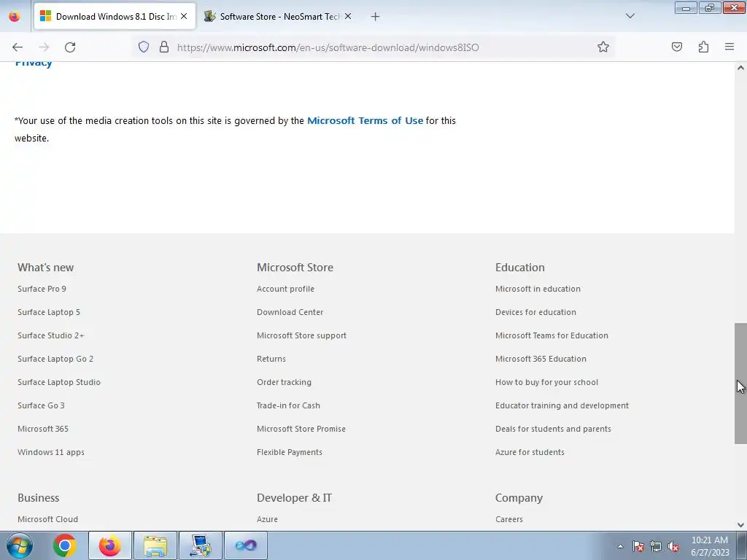Open Surface Laptop Studio link

pos(59,382)
